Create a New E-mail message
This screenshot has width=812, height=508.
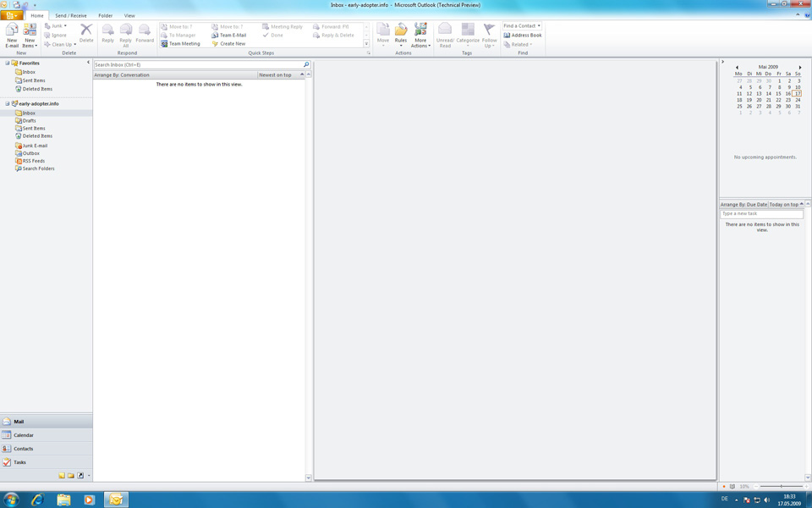[11, 36]
